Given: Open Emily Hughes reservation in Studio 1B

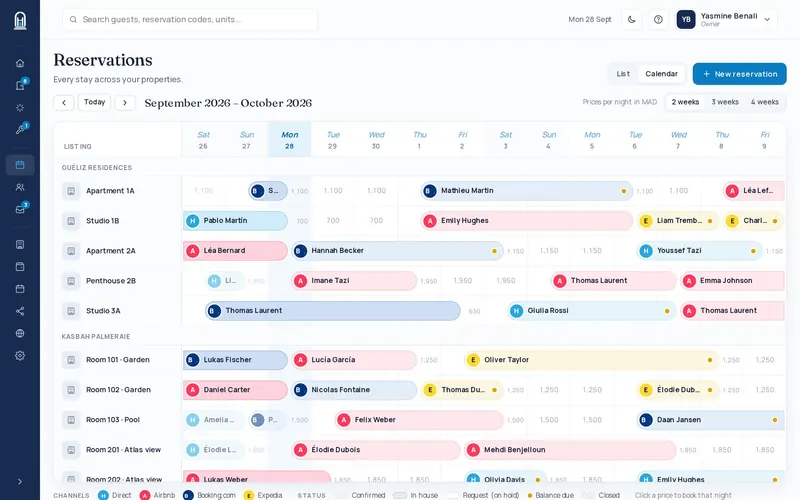Looking at the screenshot, I should (527, 221).
